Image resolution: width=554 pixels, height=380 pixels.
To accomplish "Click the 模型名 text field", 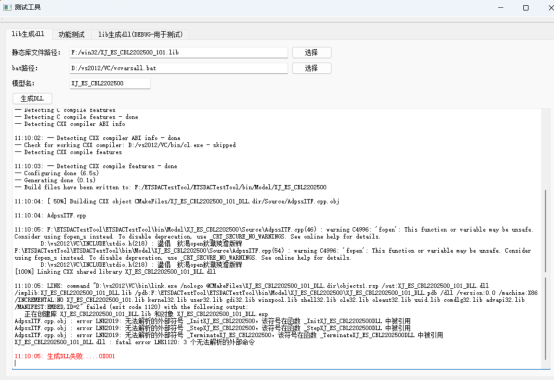I will 110,83.
